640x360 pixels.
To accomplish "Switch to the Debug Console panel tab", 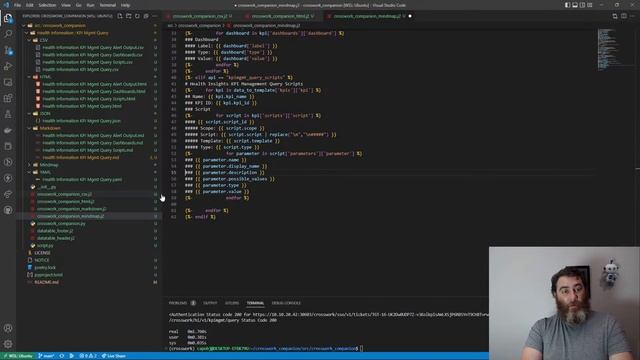I will point(286,303).
